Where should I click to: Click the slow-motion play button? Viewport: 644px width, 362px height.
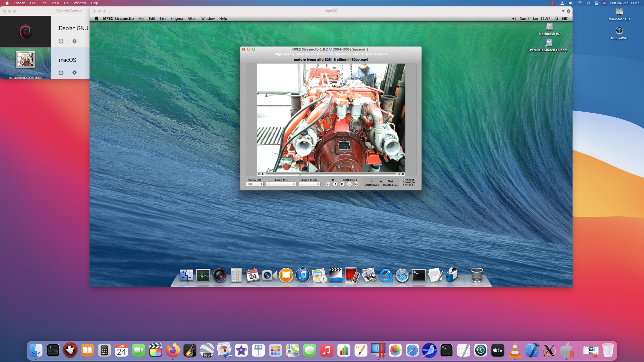coord(349,184)
